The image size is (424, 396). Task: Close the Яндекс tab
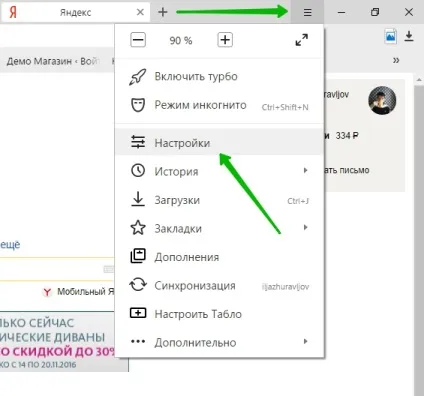(x=140, y=12)
